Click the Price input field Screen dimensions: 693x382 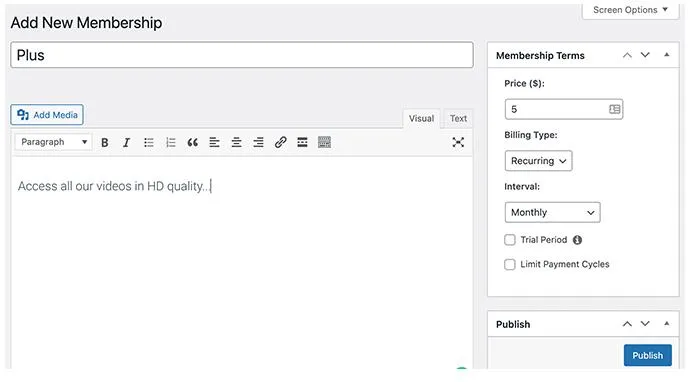tap(564, 109)
